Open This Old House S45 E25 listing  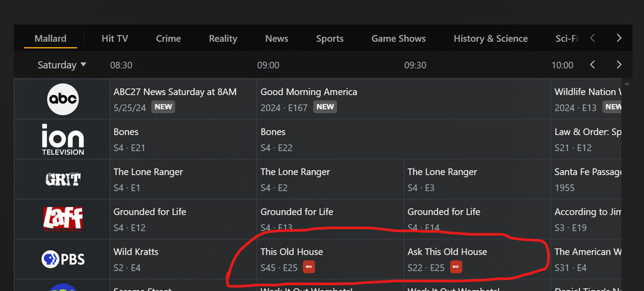click(x=330, y=259)
